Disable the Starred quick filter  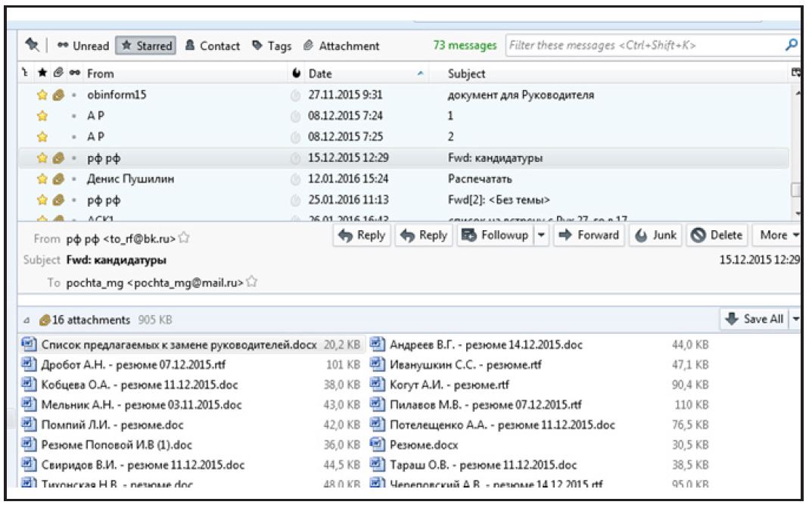146,45
